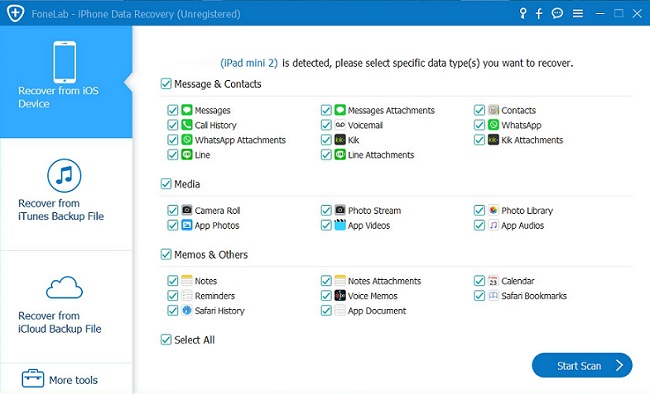
Task: Uncheck the Kik Attachments checkbox
Action: coord(480,140)
